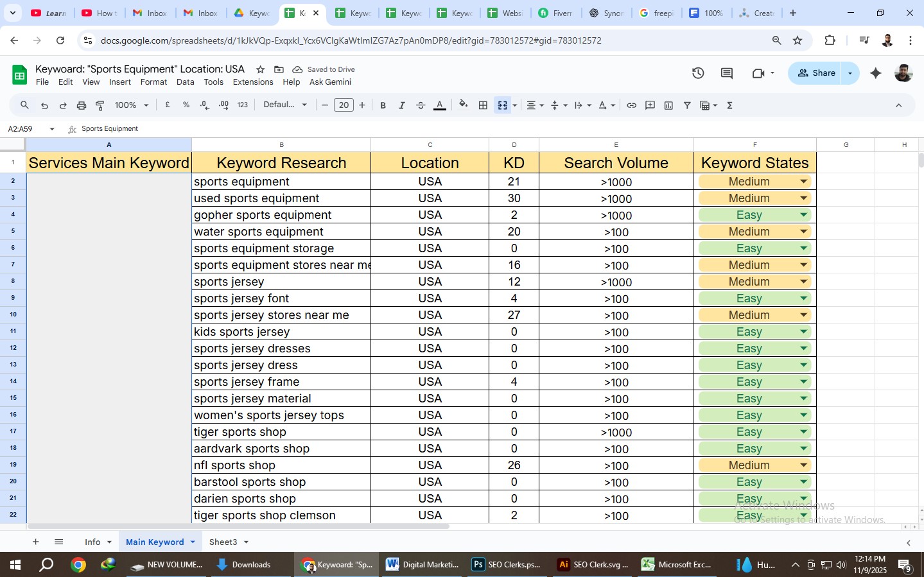Apply borders from the toolbar

coord(483,105)
